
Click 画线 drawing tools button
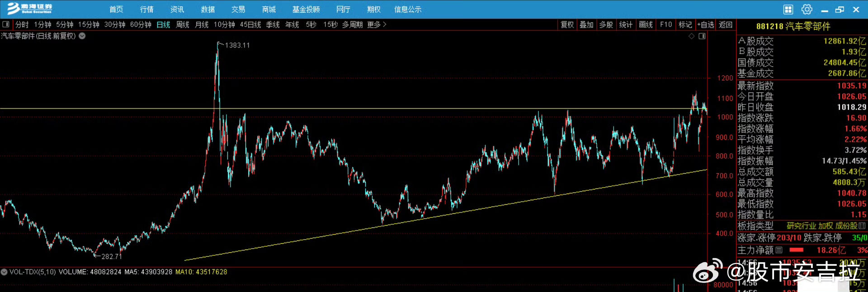[646, 24]
